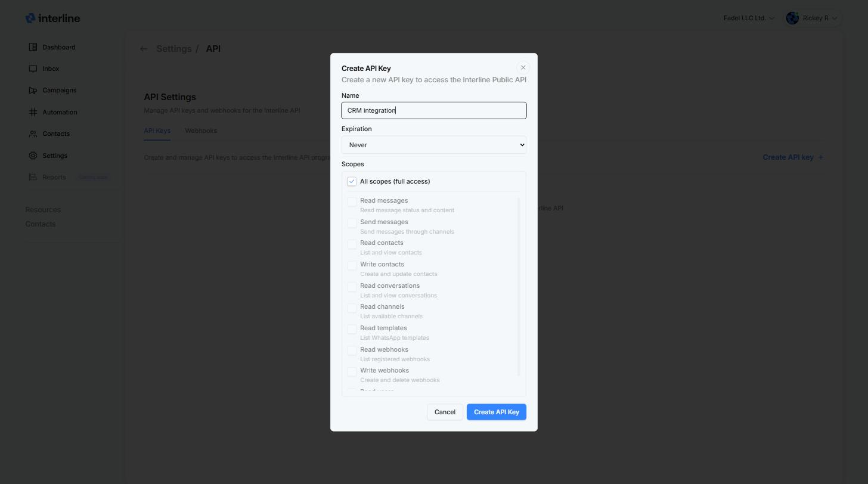Click Contacts under Resources
This screenshot has width=868, height=484.
(x=40, y=224)
